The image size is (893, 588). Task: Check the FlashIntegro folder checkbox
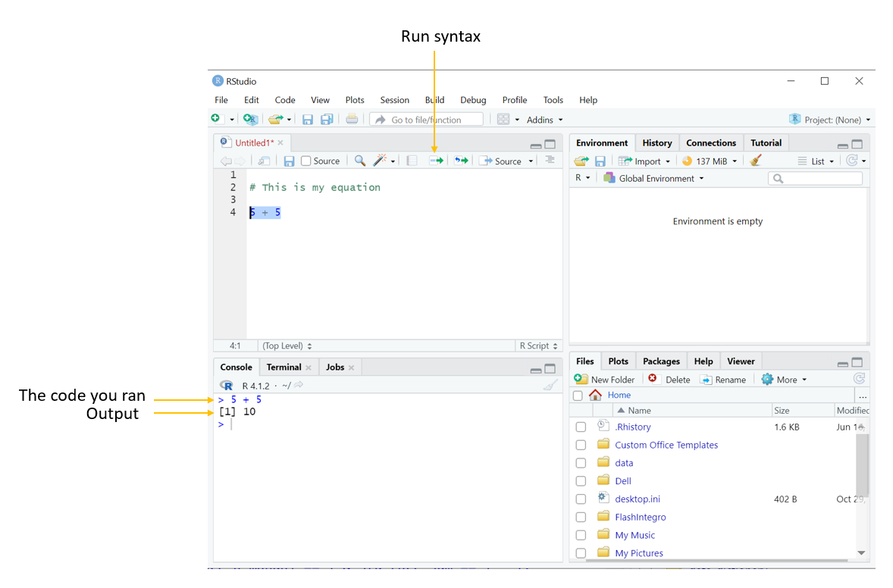pos(581,518)
